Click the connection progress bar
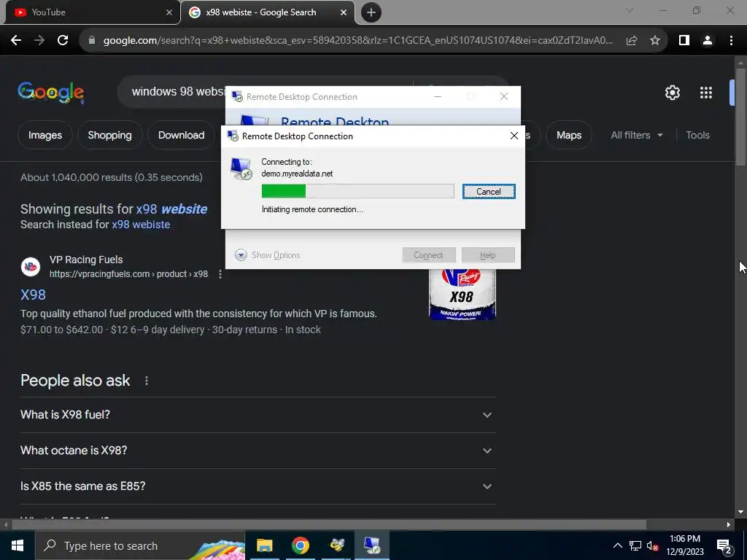 [357, 191]
